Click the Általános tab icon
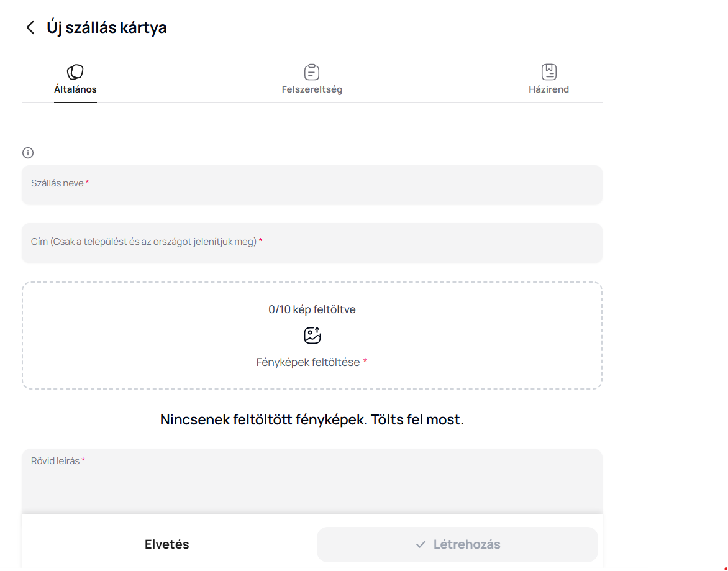 [x=75, y=72]
